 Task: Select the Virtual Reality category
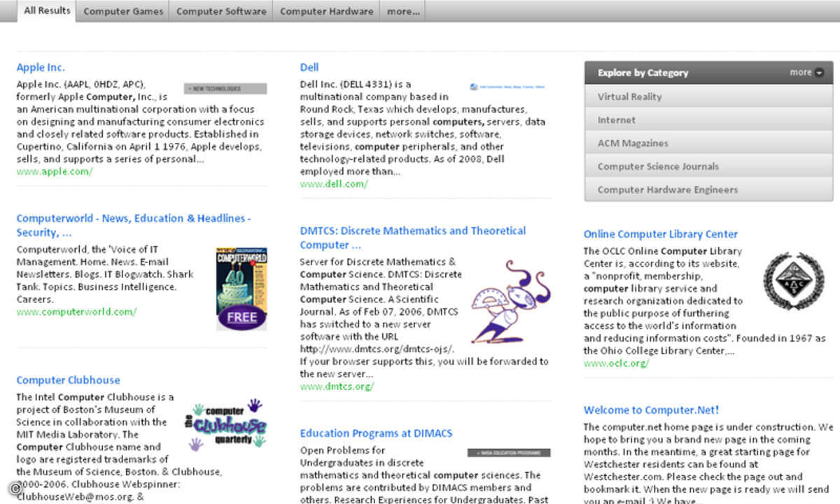click(709, 97)
